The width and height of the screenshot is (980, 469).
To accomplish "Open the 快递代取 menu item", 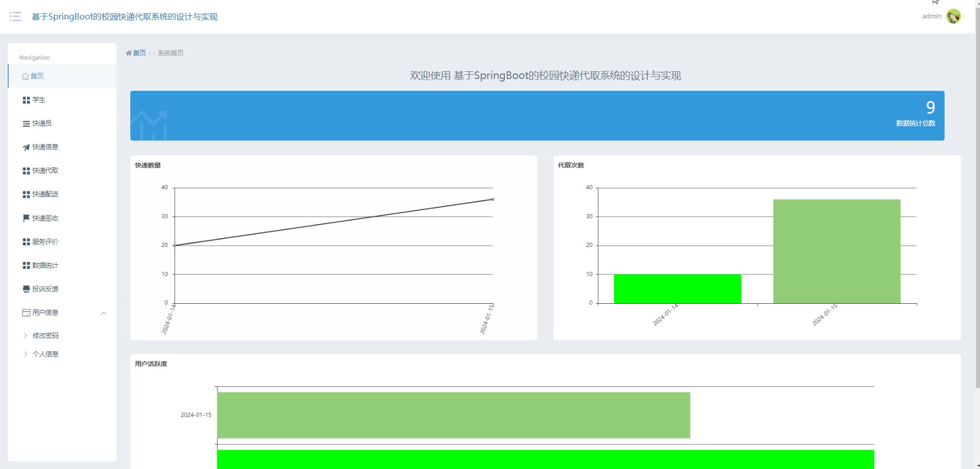I will click(x=62, y=171).
